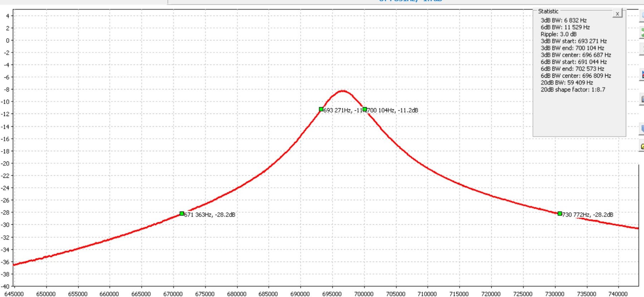Select the "3dB BW: 6 832 Hz" statistic line

[x=563, y=20]
